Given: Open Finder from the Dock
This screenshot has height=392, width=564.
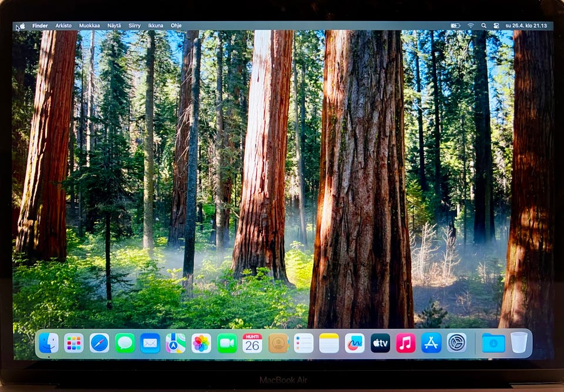Looking at the screenshot, I should [x=49, y=343].
